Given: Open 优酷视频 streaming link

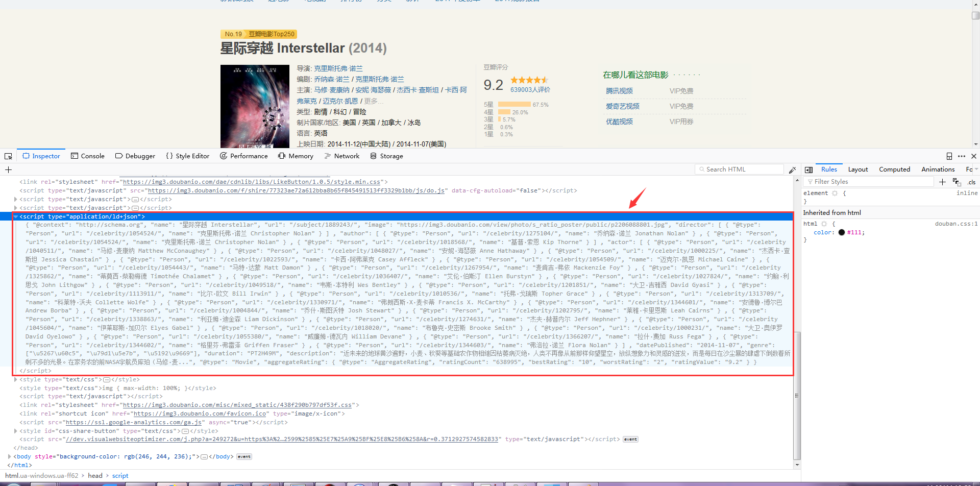Looking at the screenshot, I should tap(619, 121).
